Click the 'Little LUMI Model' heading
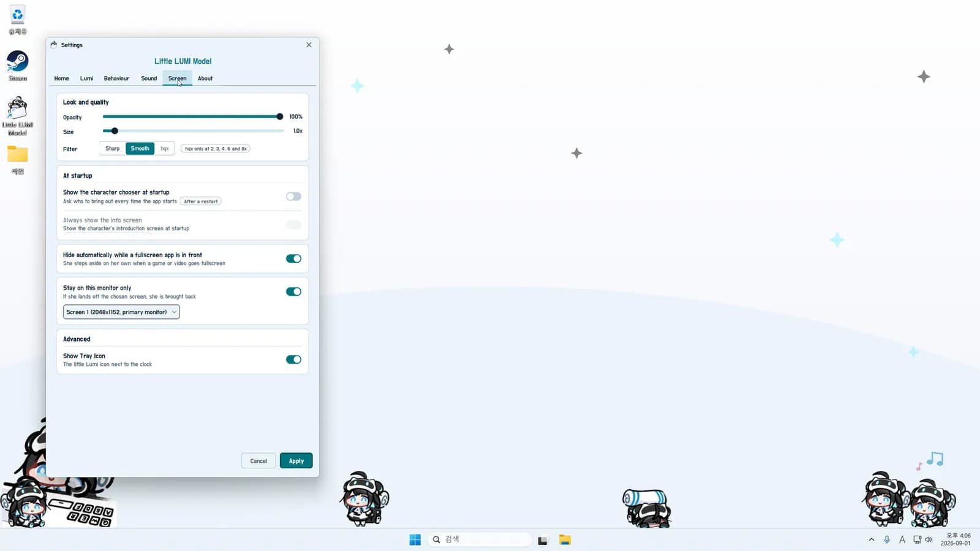Screen dimensions: 980x551 [x=183, y=61]
